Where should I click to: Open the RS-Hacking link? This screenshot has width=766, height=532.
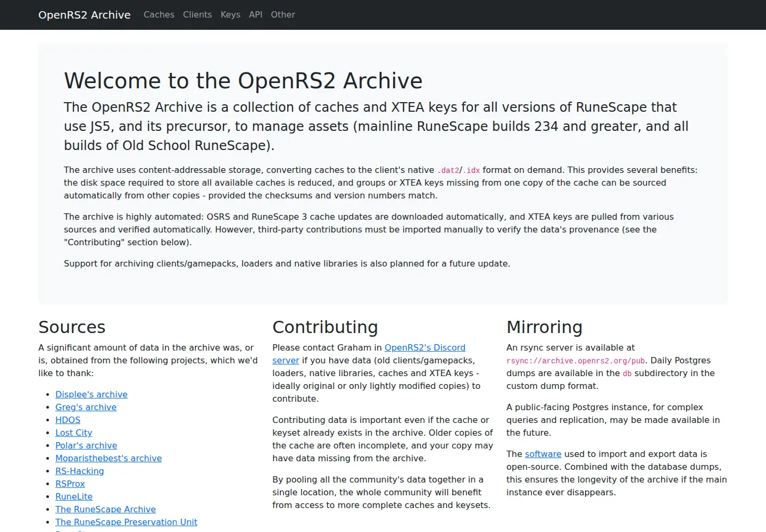click(80, 471)
